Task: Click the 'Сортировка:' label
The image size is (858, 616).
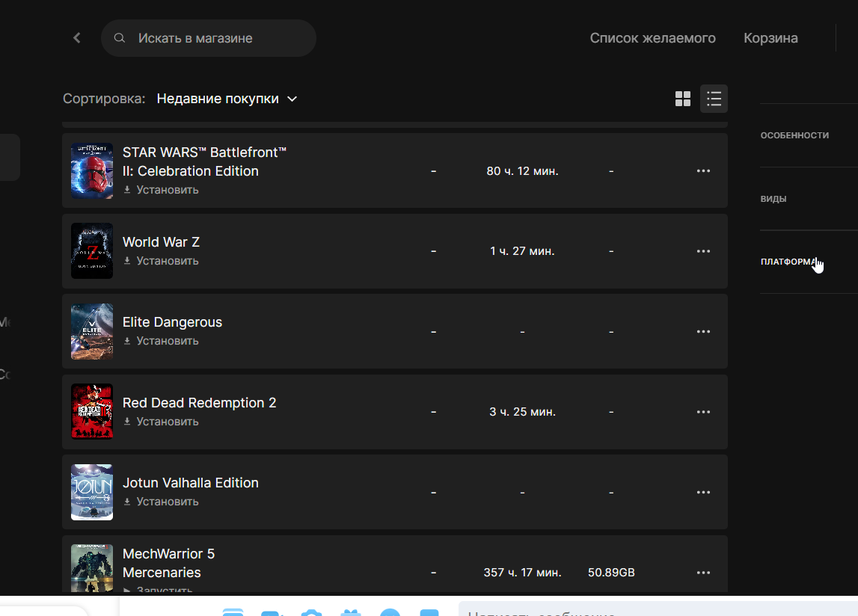Action: point(104,99)
